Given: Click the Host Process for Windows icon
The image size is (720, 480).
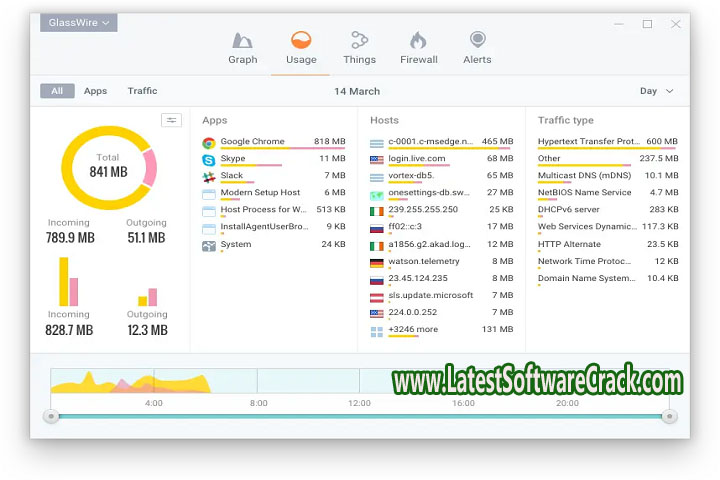Looking at the screenshot, I should coord(209,211).
